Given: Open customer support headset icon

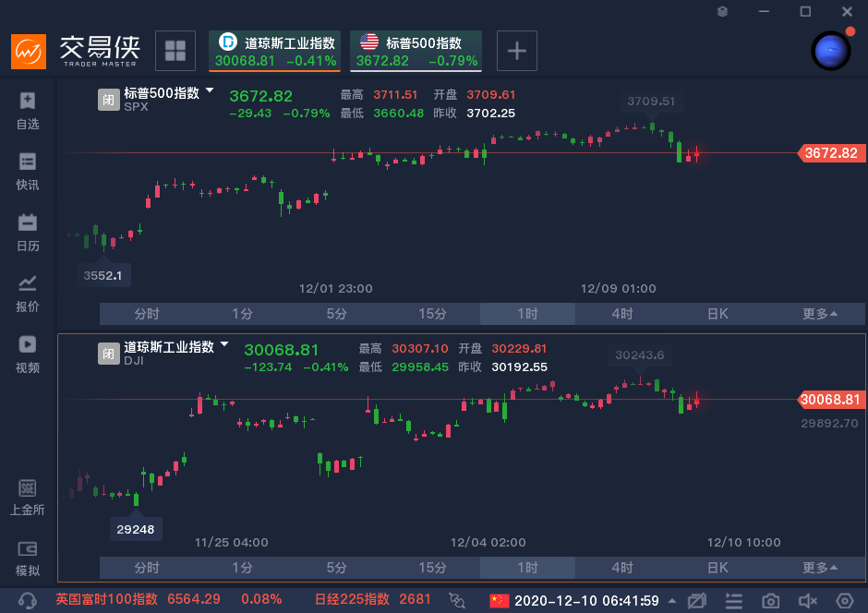Looking at the screenshot, I should [x=27, y=600].
